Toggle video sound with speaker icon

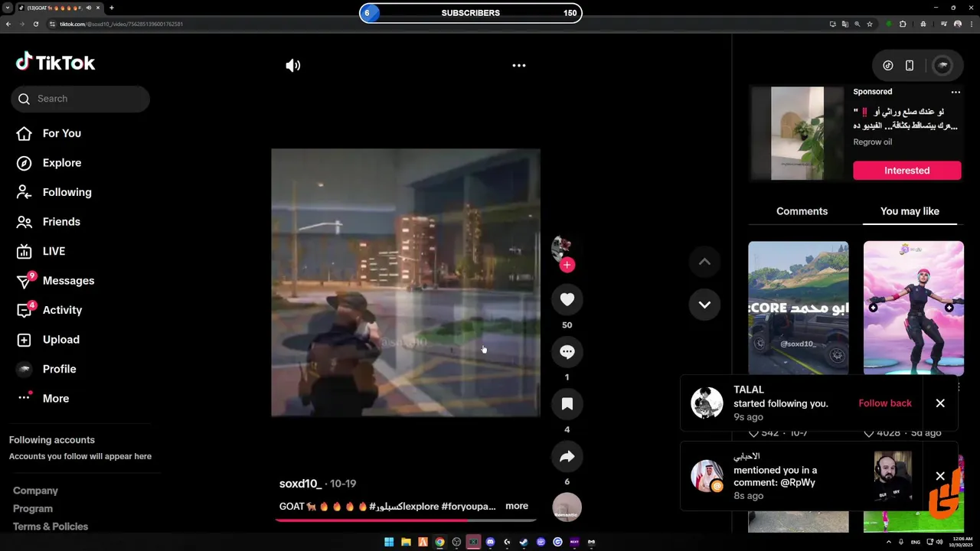coord(293,66)
